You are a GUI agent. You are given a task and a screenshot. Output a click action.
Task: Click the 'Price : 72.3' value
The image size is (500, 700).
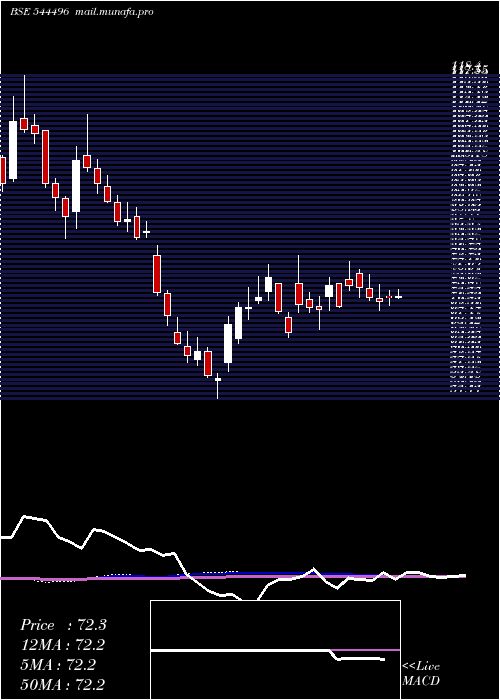click(63, 625)
